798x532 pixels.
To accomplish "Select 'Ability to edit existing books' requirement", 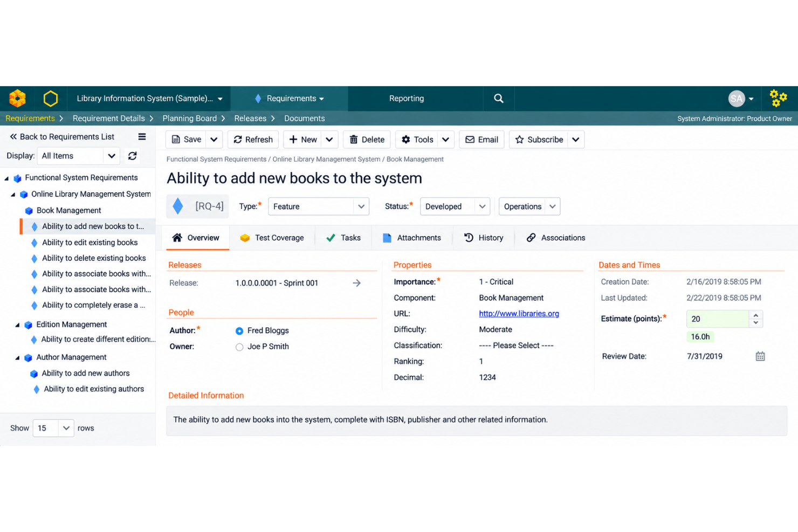I will (90, 243).
